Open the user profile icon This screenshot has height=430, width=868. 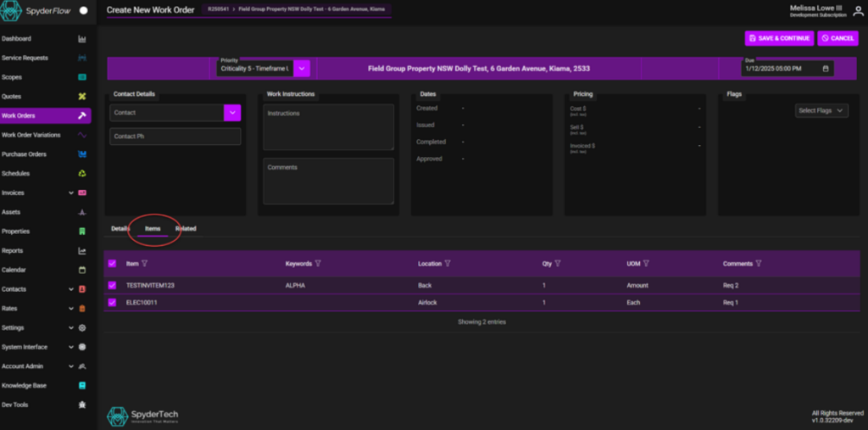click(858, 11)
